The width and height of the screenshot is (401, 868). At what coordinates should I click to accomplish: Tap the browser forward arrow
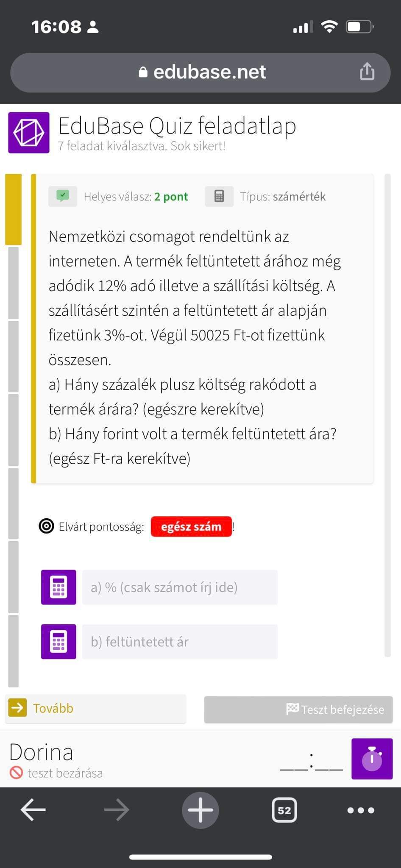pyautogui.click(x=117, y=810)
